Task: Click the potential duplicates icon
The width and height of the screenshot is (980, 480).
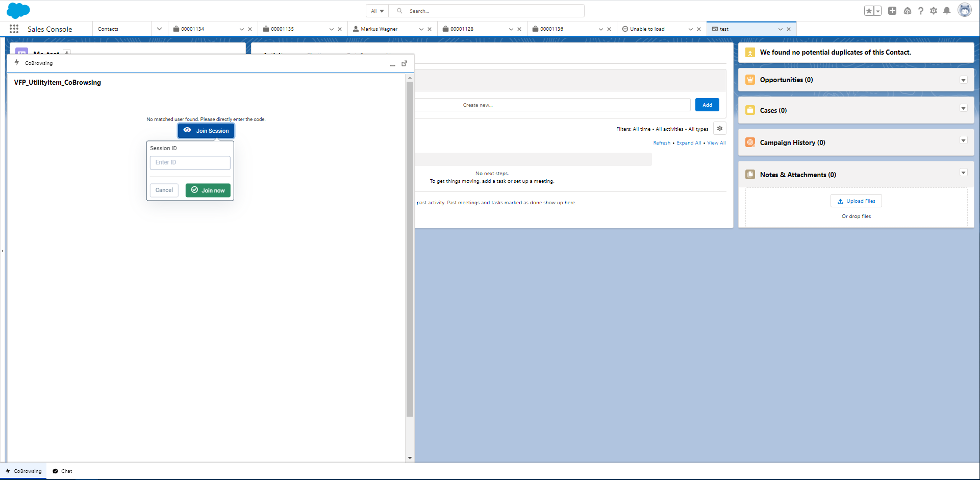Action: [750, 53]
